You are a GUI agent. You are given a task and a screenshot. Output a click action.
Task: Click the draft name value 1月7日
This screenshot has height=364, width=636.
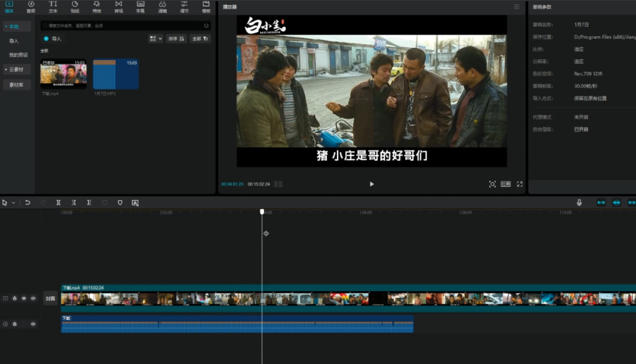[581, 25]
